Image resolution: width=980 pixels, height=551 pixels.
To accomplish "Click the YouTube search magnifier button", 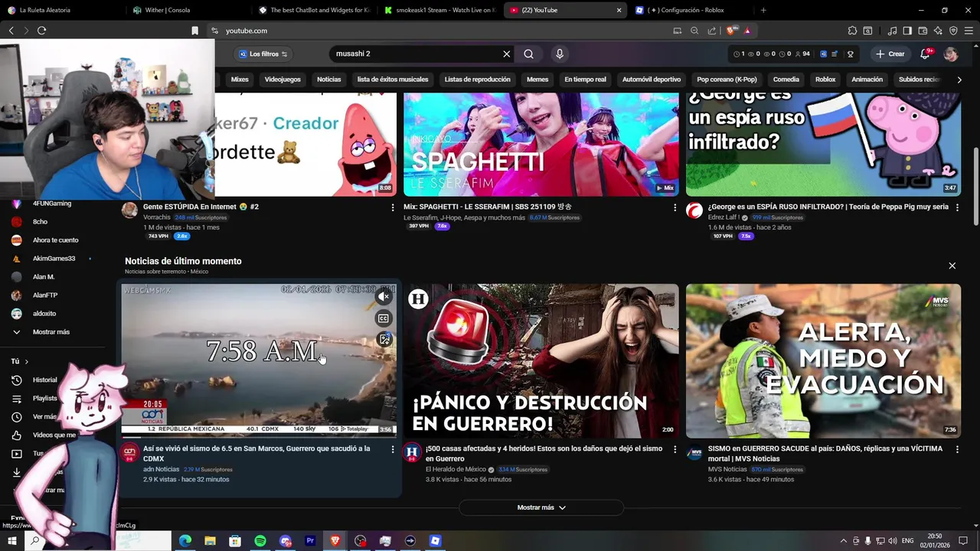I will [x=528, y=54].
